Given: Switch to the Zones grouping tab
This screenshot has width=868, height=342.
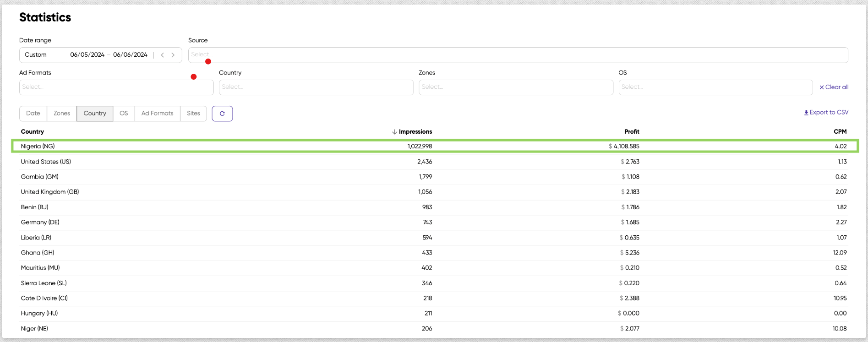Looking at the screenshot, I should (62, 114).
